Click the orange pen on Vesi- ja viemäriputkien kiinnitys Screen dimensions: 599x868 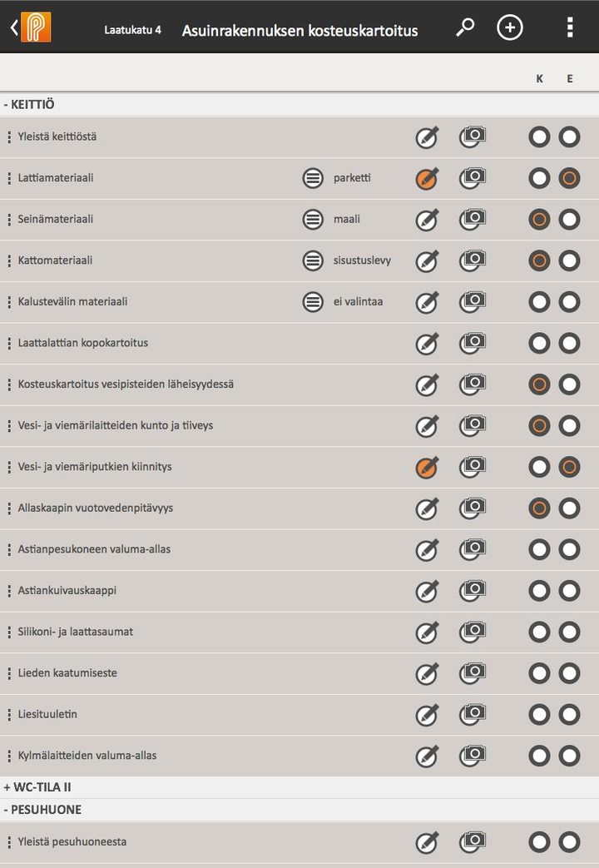click(x=427, y=467)
